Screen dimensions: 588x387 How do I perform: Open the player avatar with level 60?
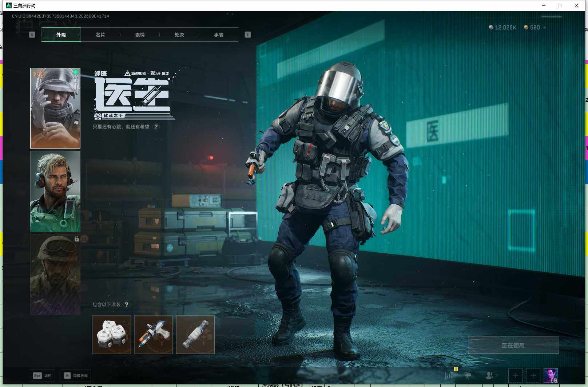551,375
